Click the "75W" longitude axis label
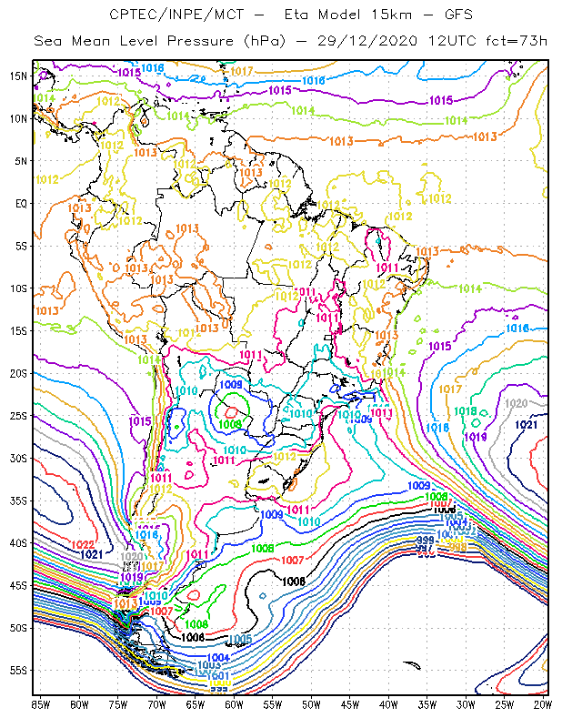Image resolution: width=562 pixels, height=728 pixels. [118, 705]
